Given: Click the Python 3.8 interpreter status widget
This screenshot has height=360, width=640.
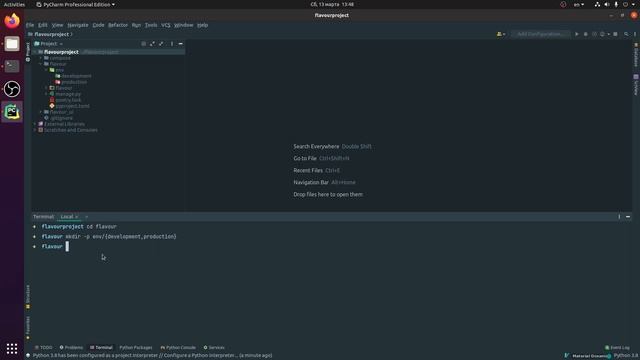Looking at the screenshot, I should [x=626, y=356].
